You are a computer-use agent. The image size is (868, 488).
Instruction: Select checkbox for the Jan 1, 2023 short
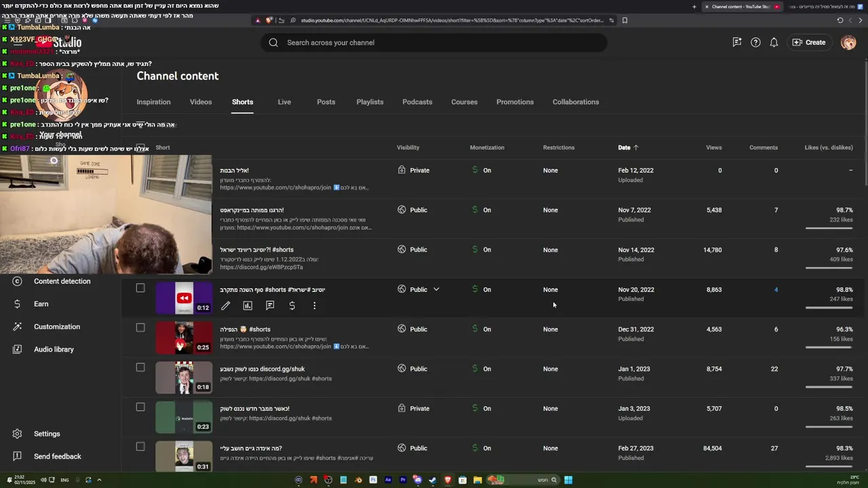[x=140, y=367]
